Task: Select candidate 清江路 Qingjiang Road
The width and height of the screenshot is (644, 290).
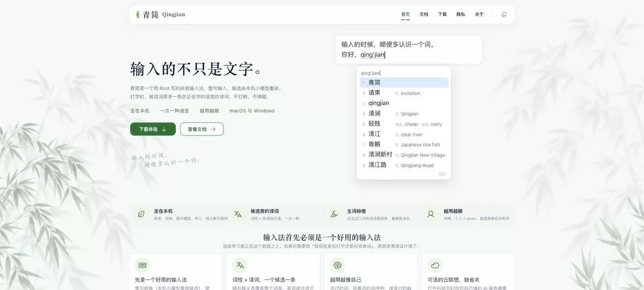Action: coord(403,165)
